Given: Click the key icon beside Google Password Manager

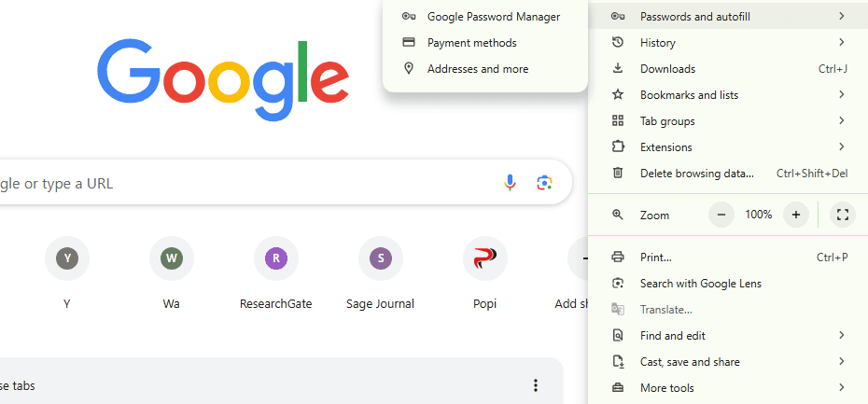Looking at the screenshot, I should [409, 17].
